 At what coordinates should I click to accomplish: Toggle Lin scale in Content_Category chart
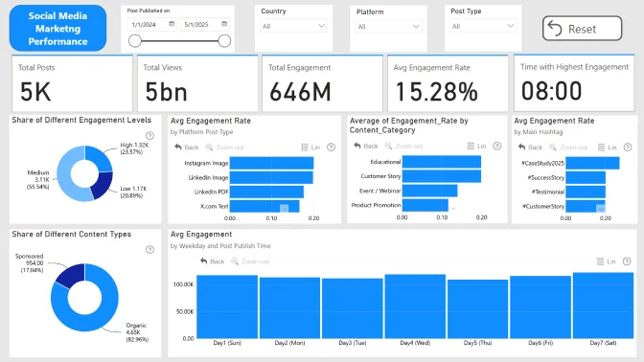tap(477, 146)
